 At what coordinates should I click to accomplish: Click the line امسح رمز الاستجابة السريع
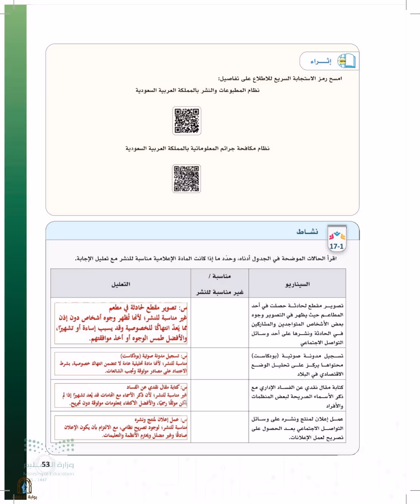(280, 79)
